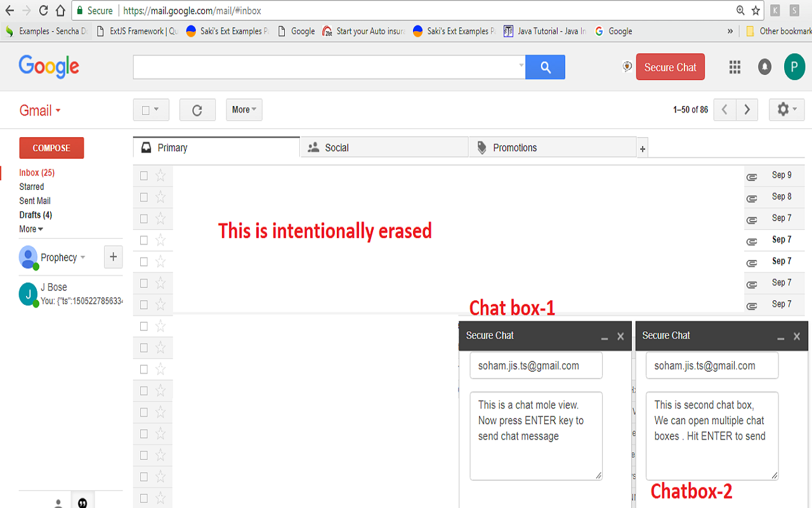
Task: Expand More options in the left sidebar
Action: tap(30, 229)
